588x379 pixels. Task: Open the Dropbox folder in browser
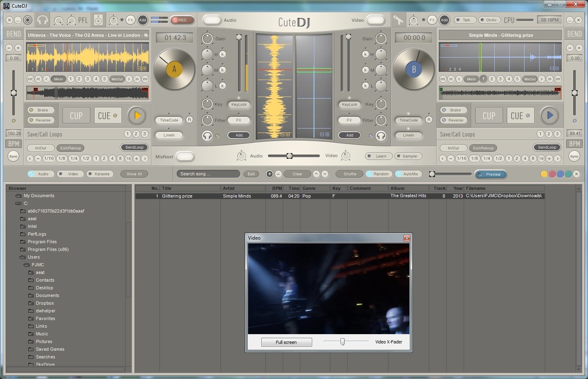click(45, 303)
